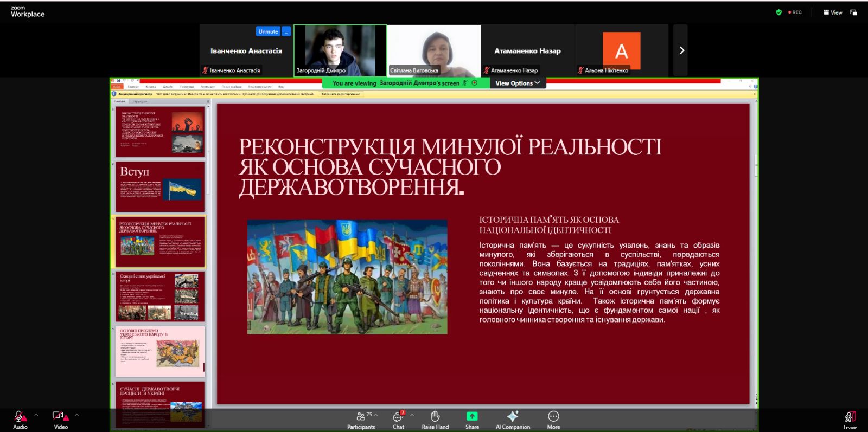868x432 pixels.
Task: Select the Вступ slide thumbnail
Action: 160,187
